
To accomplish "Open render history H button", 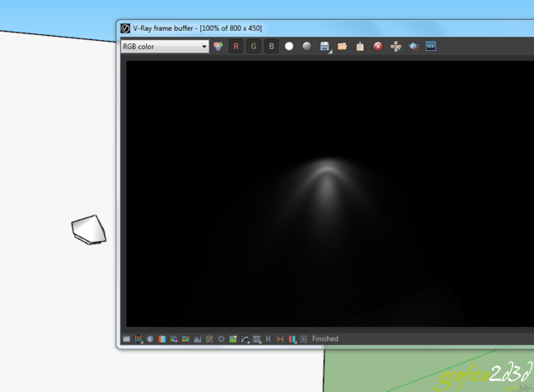I will [268, 339].
